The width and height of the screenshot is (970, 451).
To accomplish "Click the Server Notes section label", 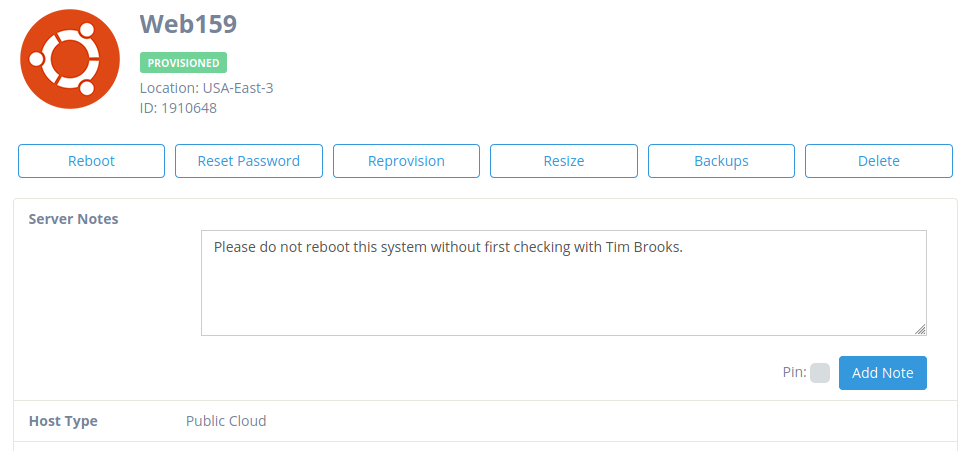I will coord(74,219).
